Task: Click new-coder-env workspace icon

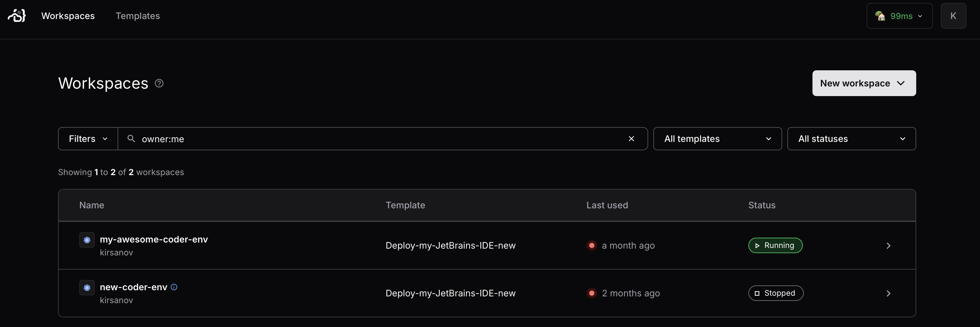Action: pos(87,287)
